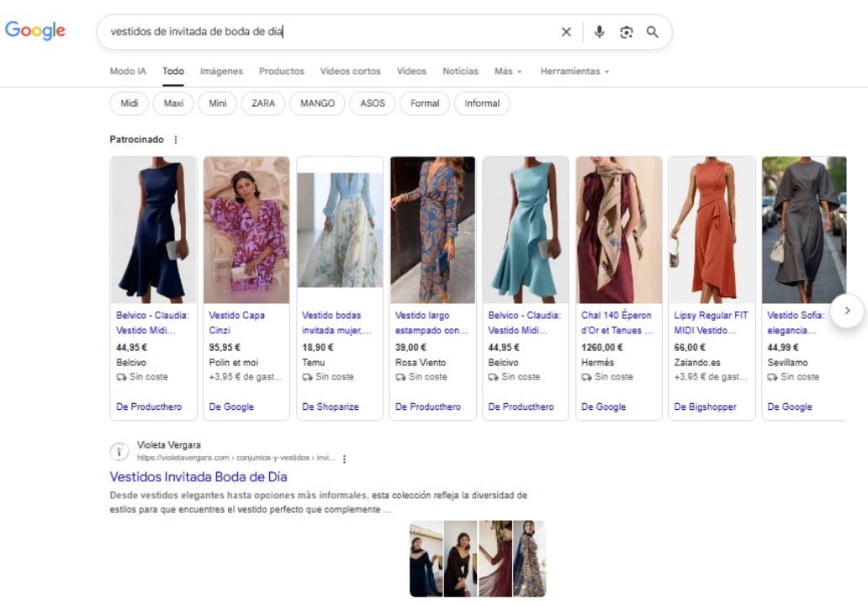Expand the Más dropdown menu
The image size is (868, 606).
click(x=508, y=72)
